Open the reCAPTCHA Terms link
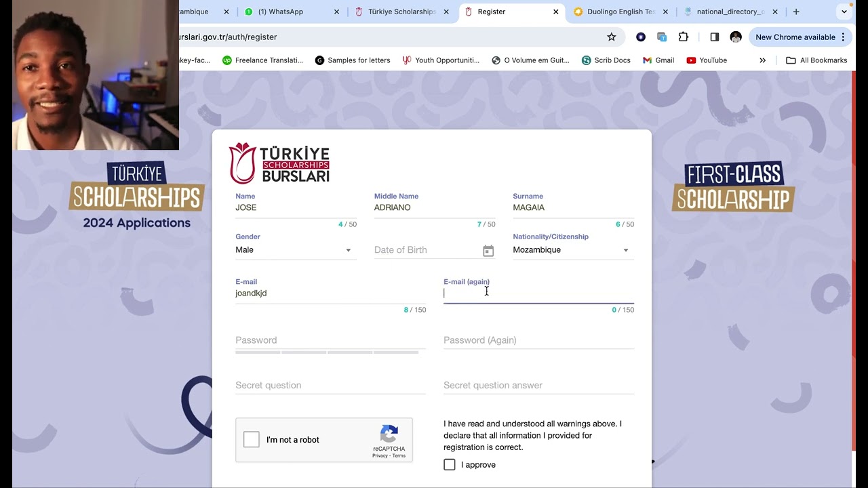The image size is (868, 488). (399, 455)
